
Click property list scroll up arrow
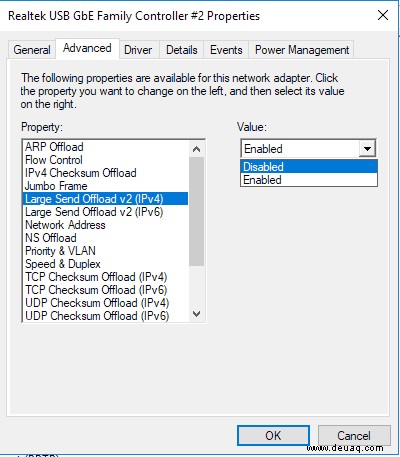point(197,149)
